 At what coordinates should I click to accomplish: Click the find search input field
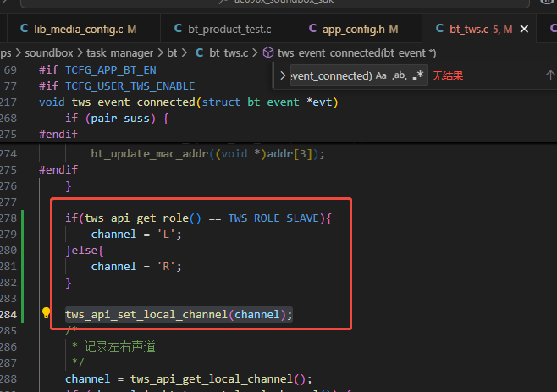(332, 75)
